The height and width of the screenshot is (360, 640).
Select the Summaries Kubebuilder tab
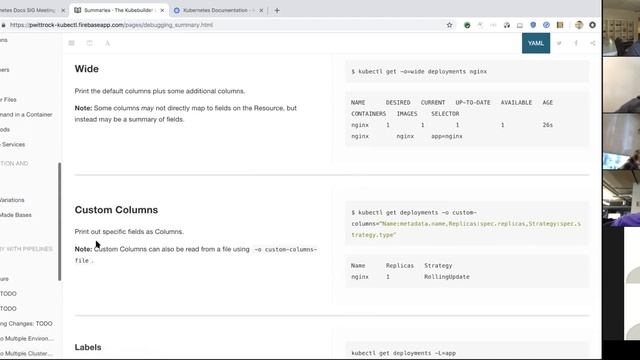[x=119, y=10]
